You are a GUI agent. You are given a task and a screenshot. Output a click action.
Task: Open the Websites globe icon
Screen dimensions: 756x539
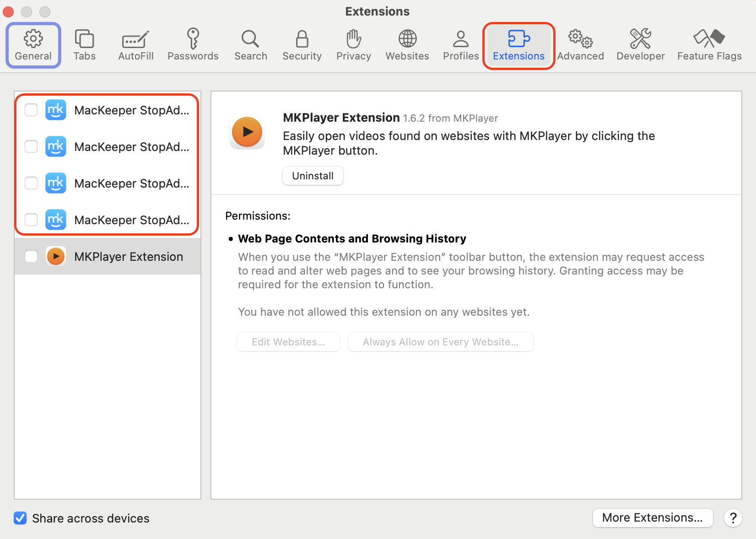coord(407,39)
